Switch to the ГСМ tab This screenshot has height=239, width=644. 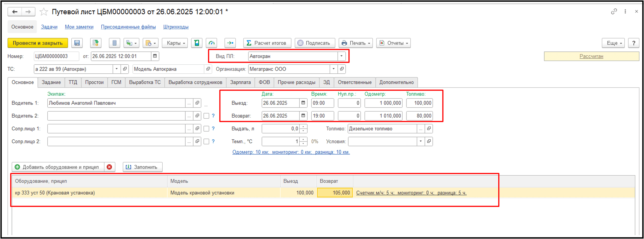(x=116, y=82)
